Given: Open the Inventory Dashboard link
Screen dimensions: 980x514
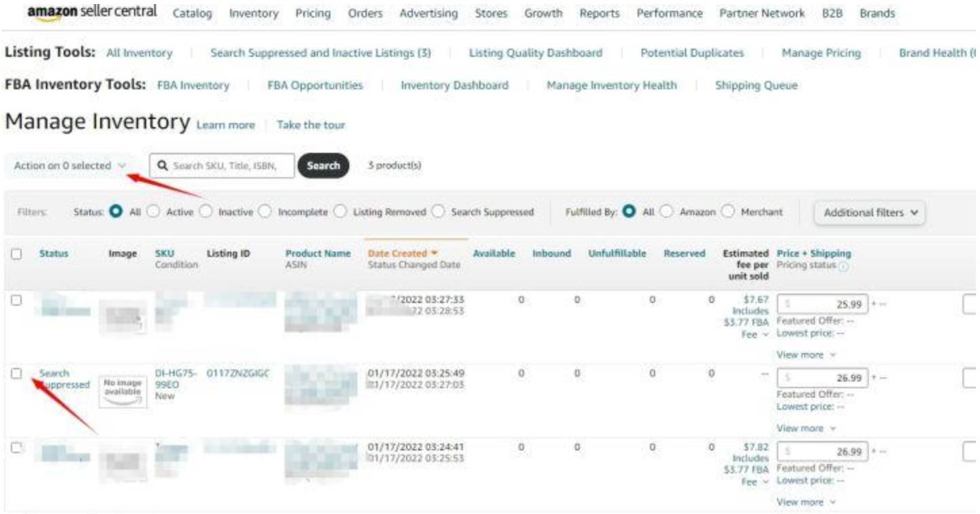Looking at the screenshot, I should point(455,85).
